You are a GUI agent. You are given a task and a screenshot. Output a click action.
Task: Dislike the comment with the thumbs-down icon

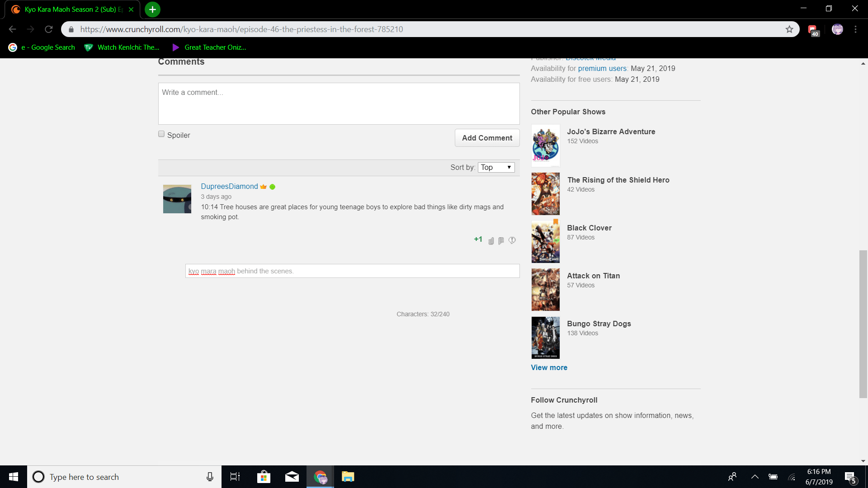tap(501, 240)
